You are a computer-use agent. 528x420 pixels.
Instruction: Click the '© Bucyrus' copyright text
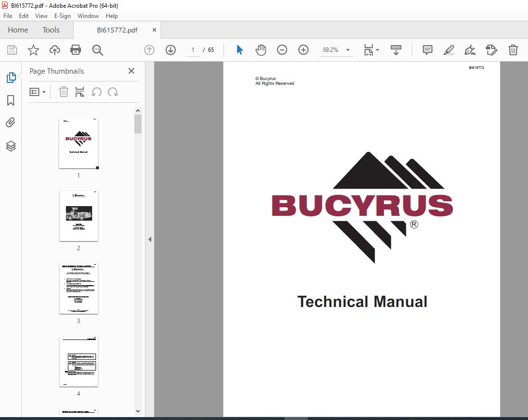(x=265, y=79)
